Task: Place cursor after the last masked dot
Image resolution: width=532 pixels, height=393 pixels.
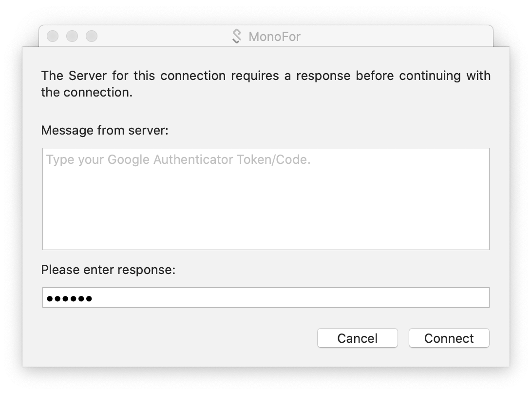Action: point(93,298)
